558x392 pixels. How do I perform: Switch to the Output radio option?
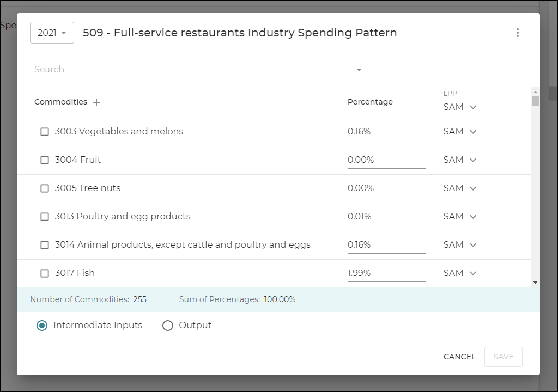[x=168, y=325]
